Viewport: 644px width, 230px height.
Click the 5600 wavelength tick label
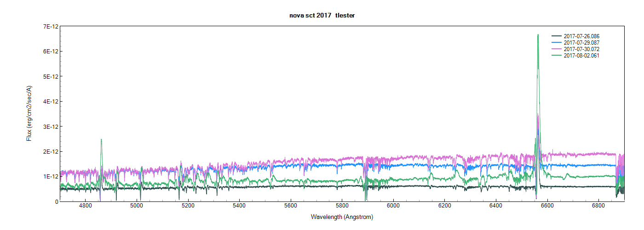coord(291,207)
